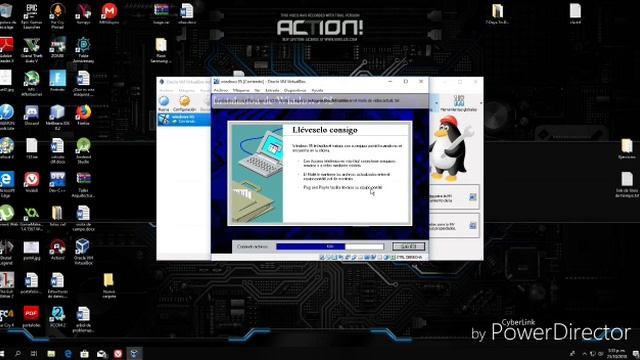Screen dimensions: 640x360
Task: Switch to VirtualBox on the taskbar
Action: [134, 353]
